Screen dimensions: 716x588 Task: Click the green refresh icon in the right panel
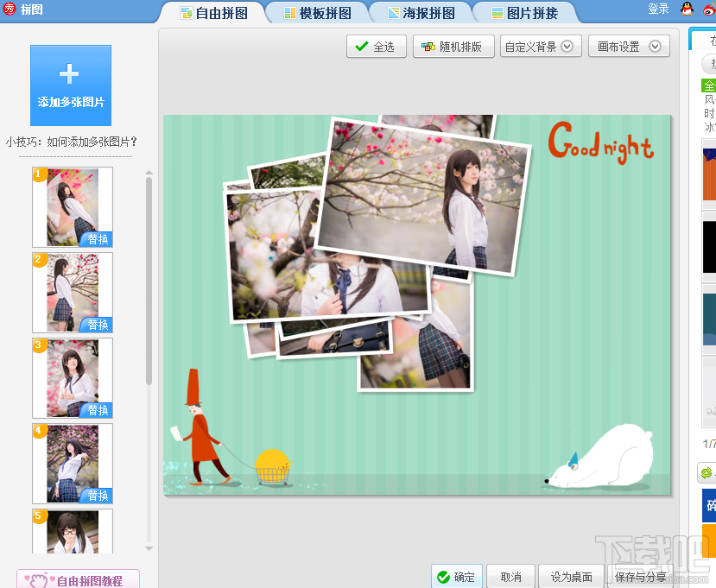[x=706, y=472]
